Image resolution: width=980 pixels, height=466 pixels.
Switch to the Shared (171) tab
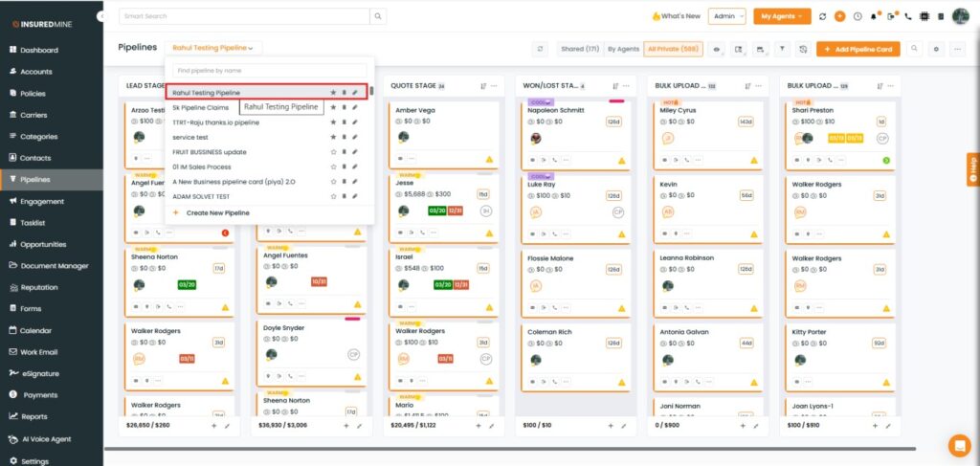(580, 48)
